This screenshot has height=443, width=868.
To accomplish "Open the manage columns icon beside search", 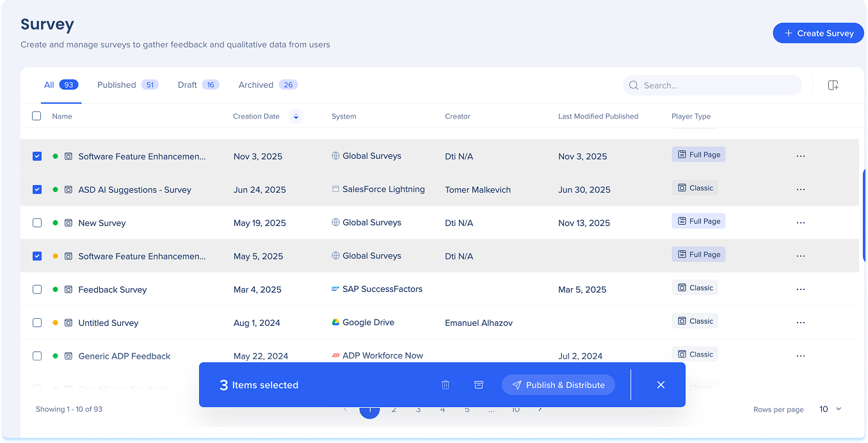I will tap(833, 85).
